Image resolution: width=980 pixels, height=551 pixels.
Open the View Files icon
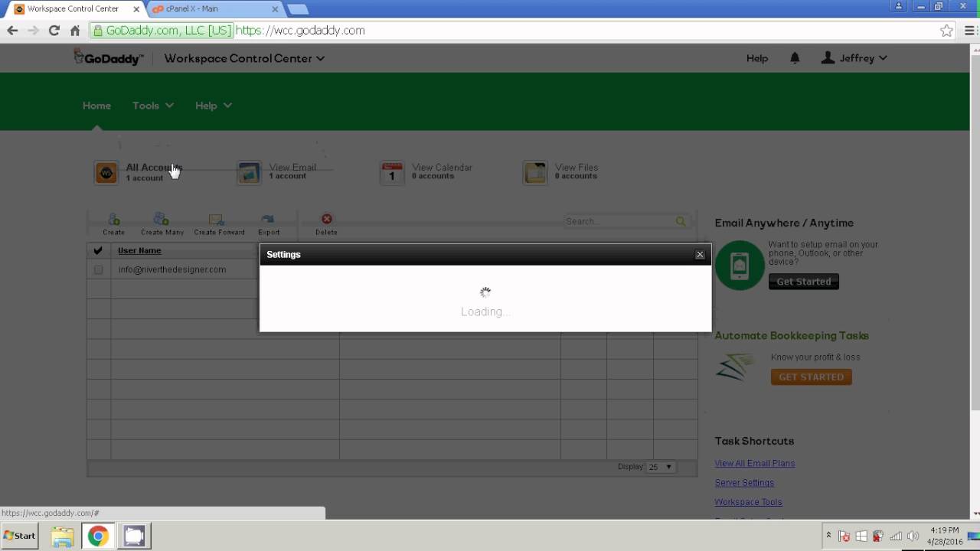click(535, 172)
